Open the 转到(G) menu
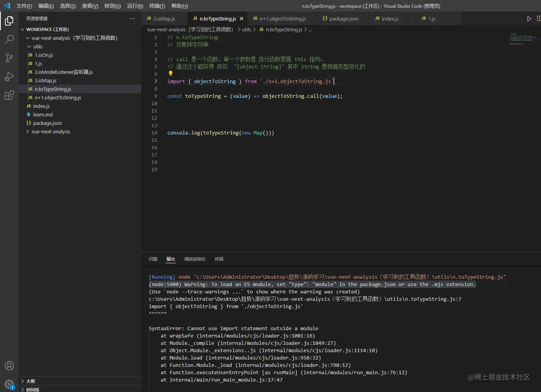Viewport: 541px width, 392px height. (112, 6)
